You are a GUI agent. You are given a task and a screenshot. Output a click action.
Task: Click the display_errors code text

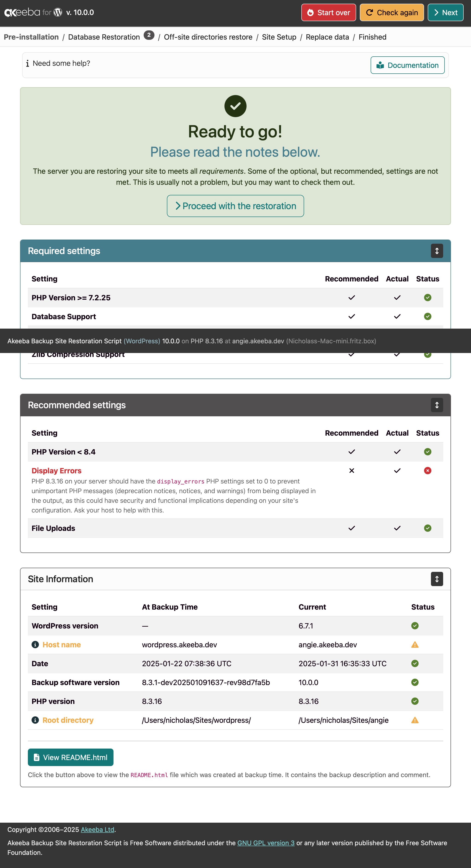click(181, 481)
